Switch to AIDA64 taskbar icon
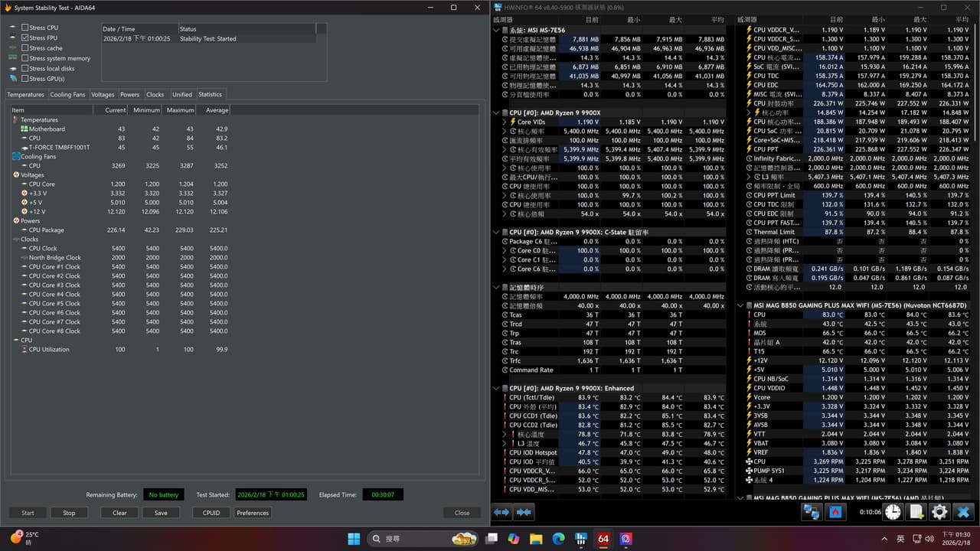This screenshot has height=551, width=980. (x=603, y=539)
